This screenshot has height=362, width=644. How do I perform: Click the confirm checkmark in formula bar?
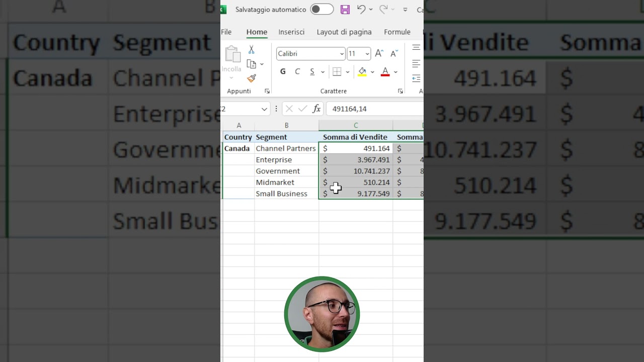point(302,109)
